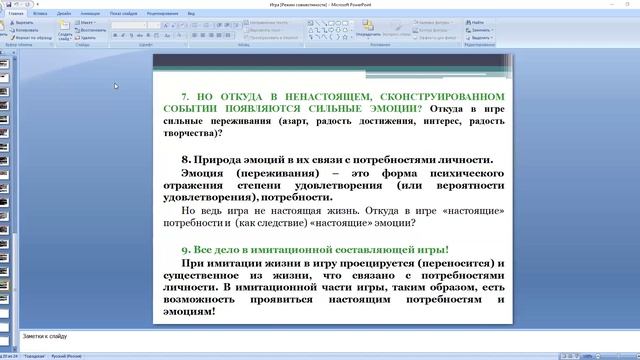
Task: Toggle text Shadow formatting button
Action: [148, 36]
